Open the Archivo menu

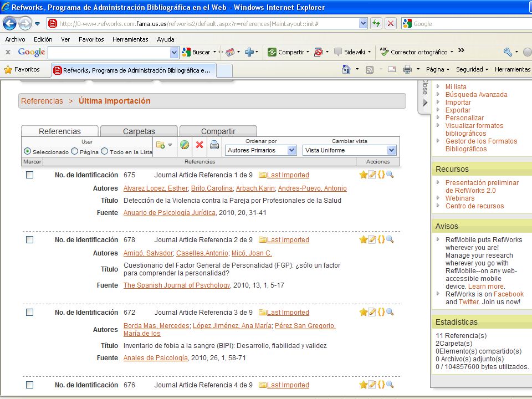point(16,39)
